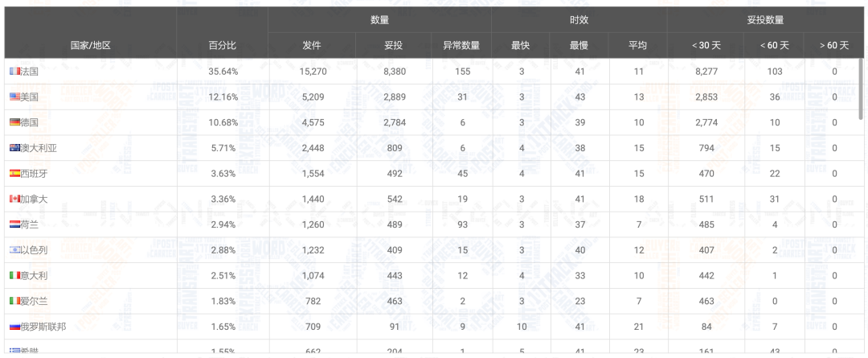Click the Australia flag icon
868x358 pixels.
pos(14,147)
